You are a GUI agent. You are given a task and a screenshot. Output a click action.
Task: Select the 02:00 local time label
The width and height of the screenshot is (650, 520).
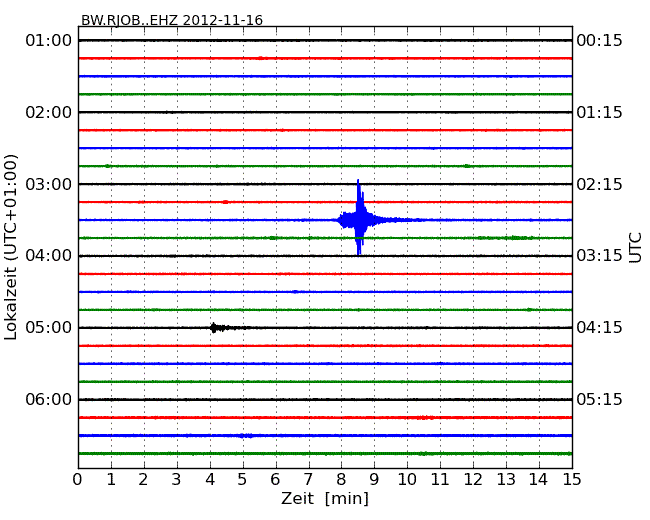[49, 112]
